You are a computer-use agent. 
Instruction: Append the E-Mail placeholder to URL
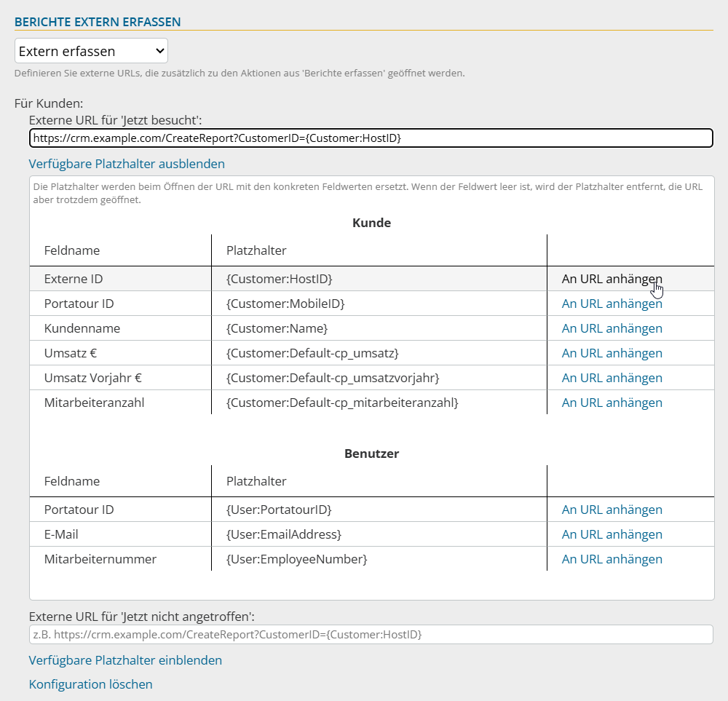point(612,534)
